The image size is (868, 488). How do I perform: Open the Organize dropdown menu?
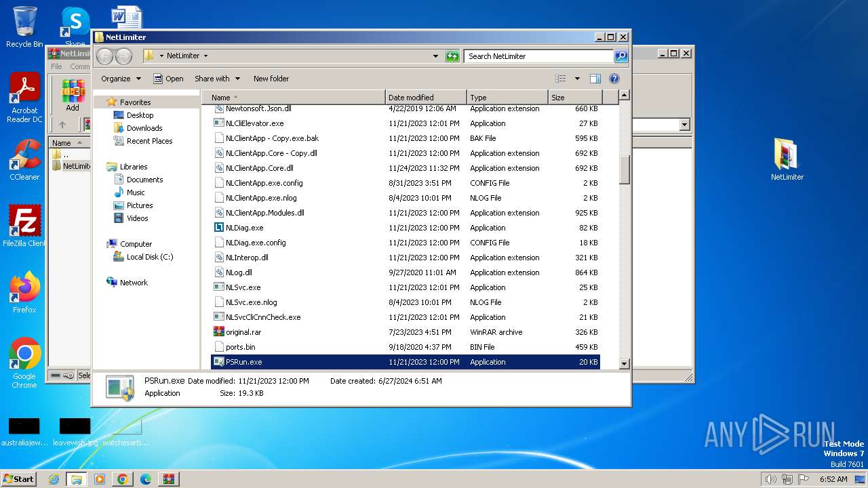tap(121, 79)
